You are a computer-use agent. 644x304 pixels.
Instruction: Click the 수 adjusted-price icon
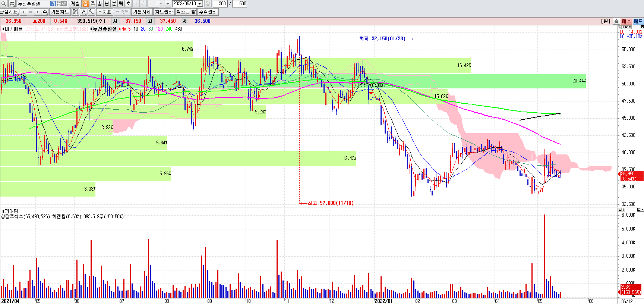tap(45, 12)
